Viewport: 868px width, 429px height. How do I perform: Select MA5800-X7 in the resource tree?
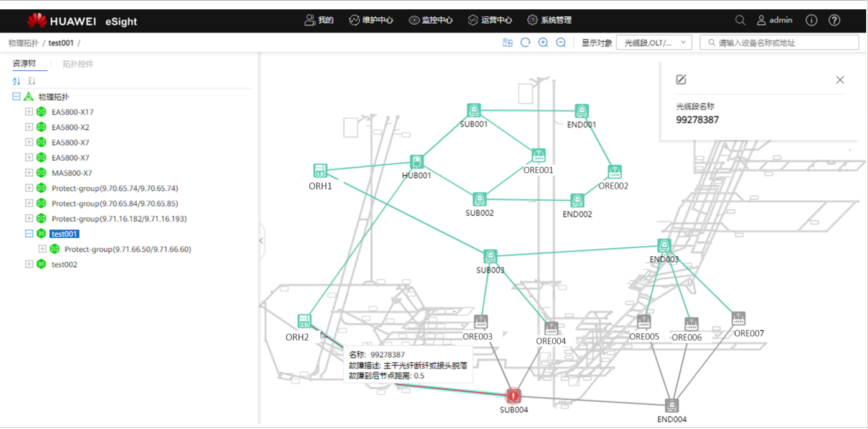[x=72, y=173]
